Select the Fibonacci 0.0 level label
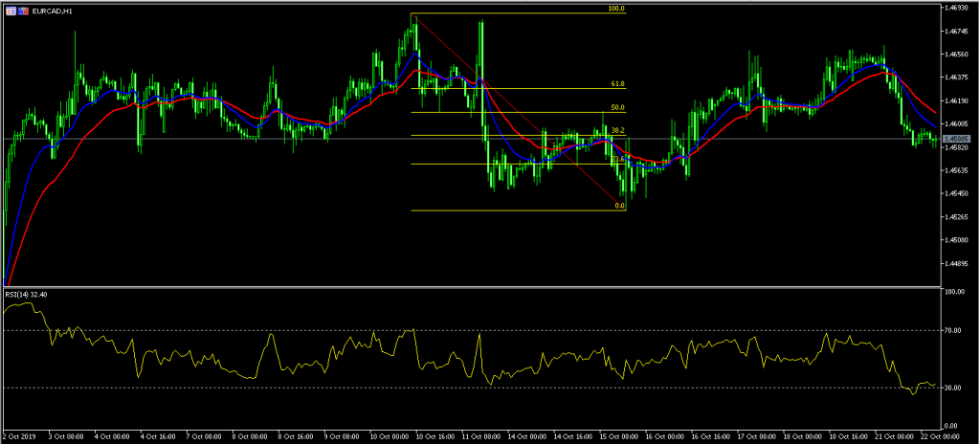The height and width of the screenshot is (444, 980). click(x=619, y=205)
